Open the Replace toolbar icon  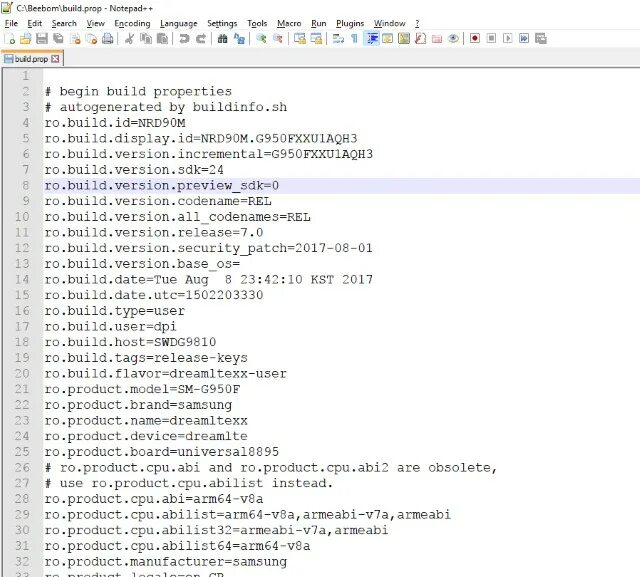pyautogui.click(x=239, y=39)
